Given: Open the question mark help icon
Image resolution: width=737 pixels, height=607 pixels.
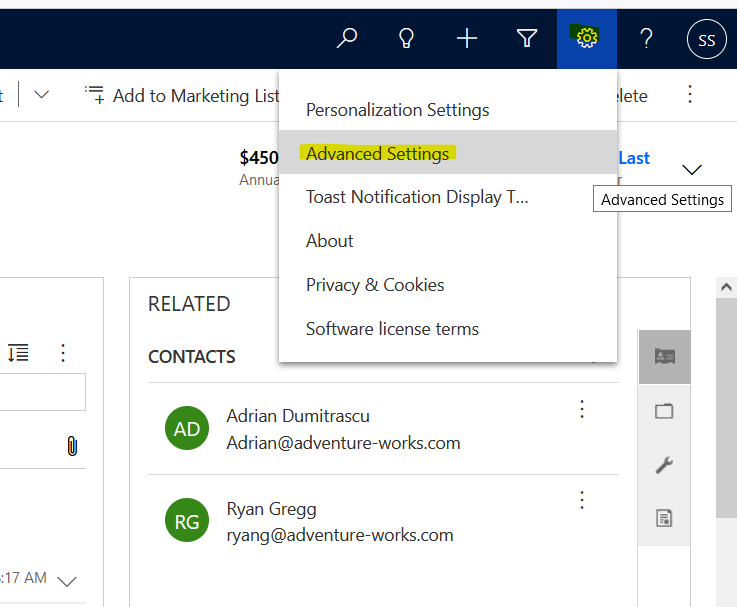Looking at the screenshot, I should click(x=647, y=39).
